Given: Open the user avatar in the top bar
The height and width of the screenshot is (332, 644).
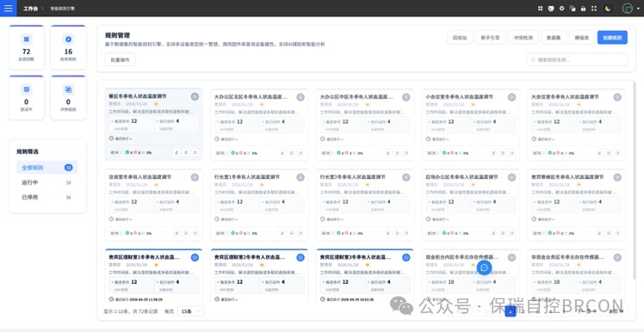Looking at the screenshot, I should point(627,9).
